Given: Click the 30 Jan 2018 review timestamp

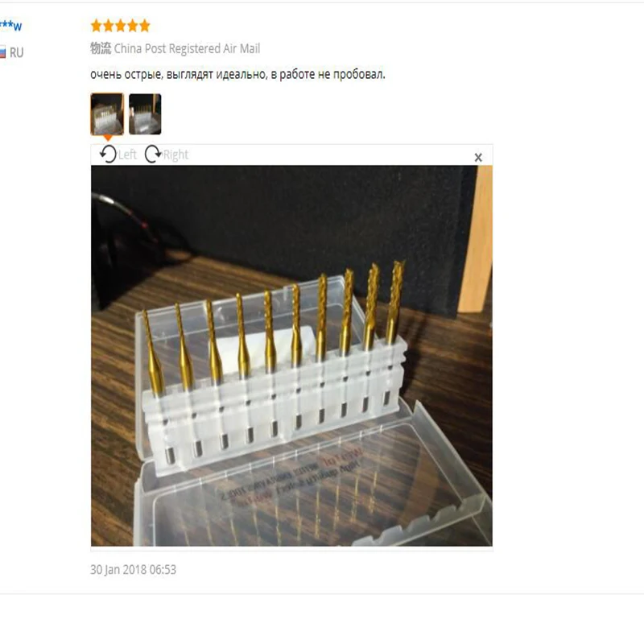Looking at the screenshot, I should pyautogui.click(x=133, y=570).
